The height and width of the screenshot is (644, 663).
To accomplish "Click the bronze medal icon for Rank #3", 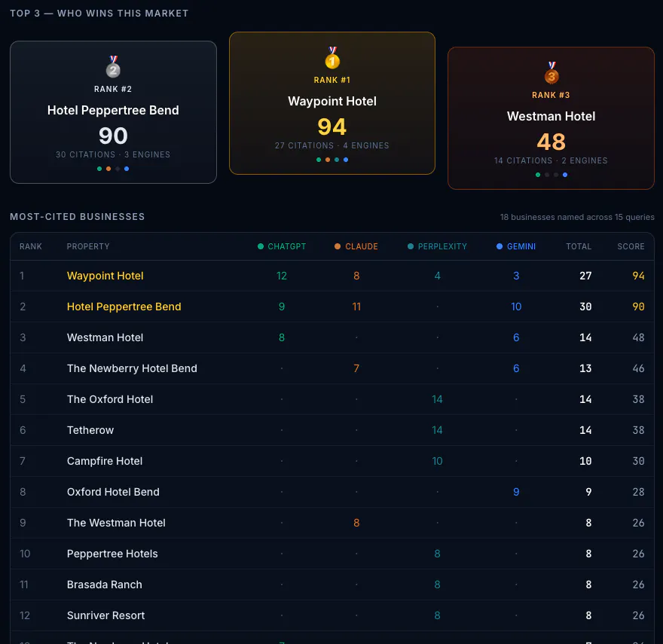I will click(x=551, y=73).
